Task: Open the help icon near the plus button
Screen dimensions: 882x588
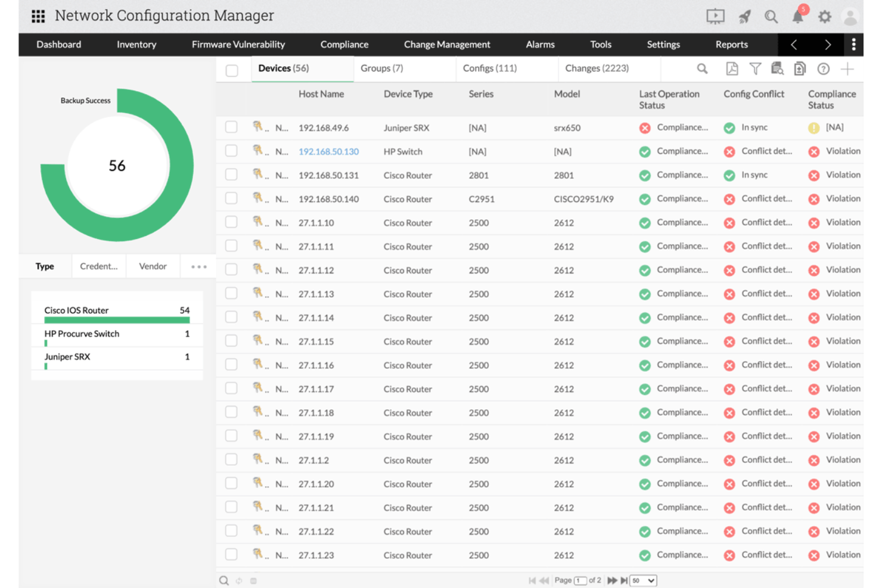Action: click(x=823, y=69)
